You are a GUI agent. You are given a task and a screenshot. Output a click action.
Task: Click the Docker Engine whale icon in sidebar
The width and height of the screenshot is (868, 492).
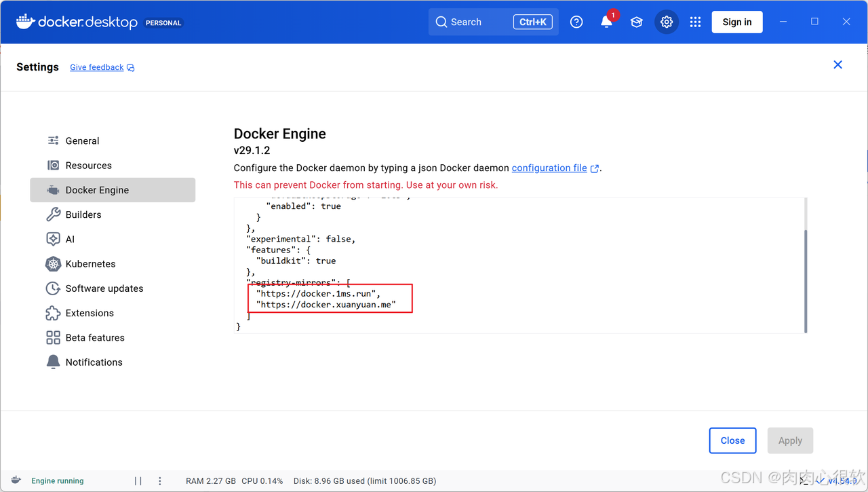53,190
